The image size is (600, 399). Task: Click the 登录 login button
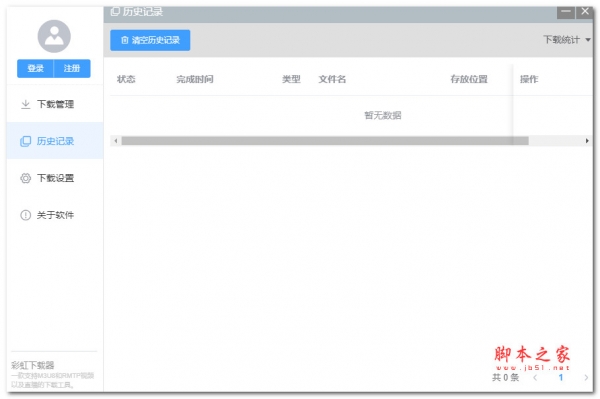pyautogui.click(x=35, y=68)
